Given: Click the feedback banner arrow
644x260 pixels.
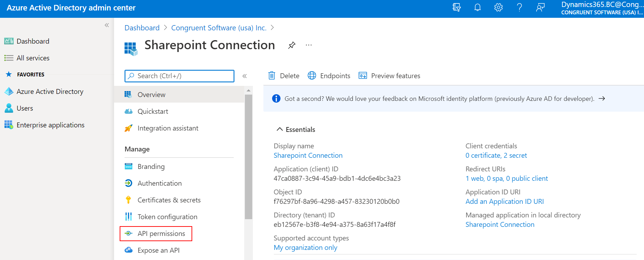Looking at the screenshot, I should 602,99.
